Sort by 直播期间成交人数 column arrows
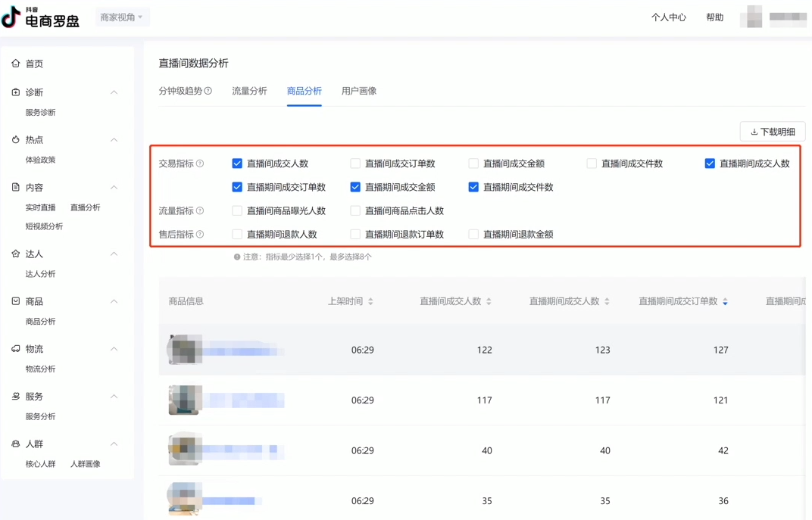 607,301
